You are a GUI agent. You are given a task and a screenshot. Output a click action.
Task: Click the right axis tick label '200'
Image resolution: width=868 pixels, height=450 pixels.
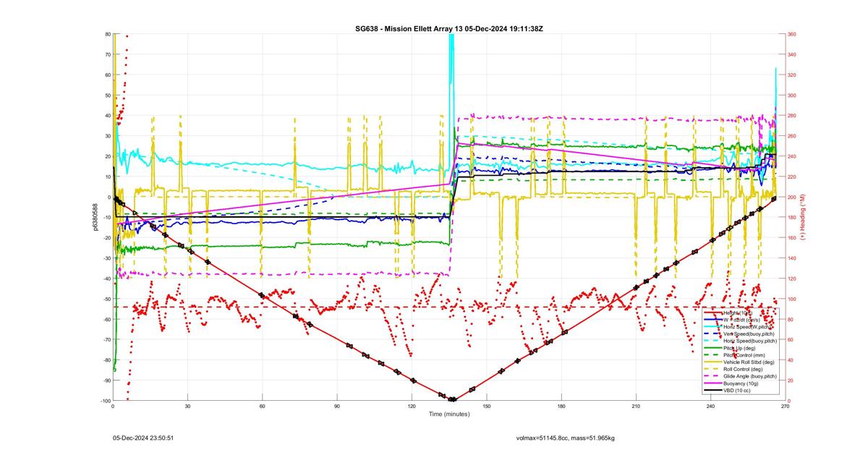pos(792,197)
